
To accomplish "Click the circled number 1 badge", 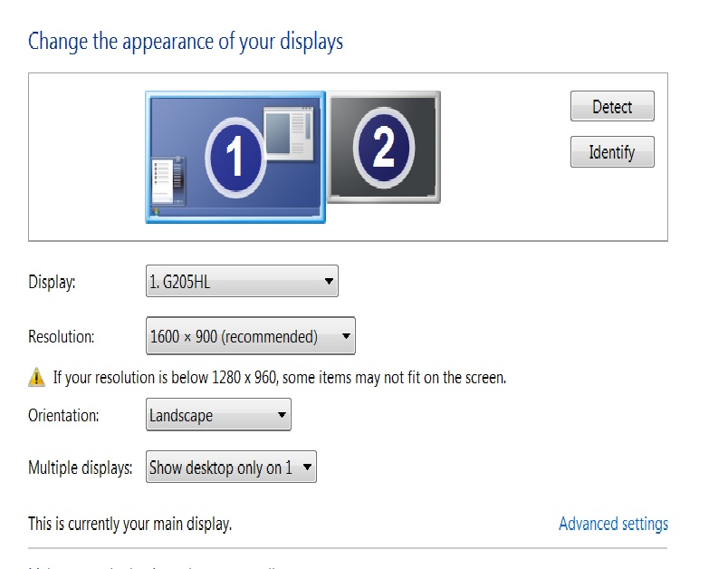I will point(235,156).
